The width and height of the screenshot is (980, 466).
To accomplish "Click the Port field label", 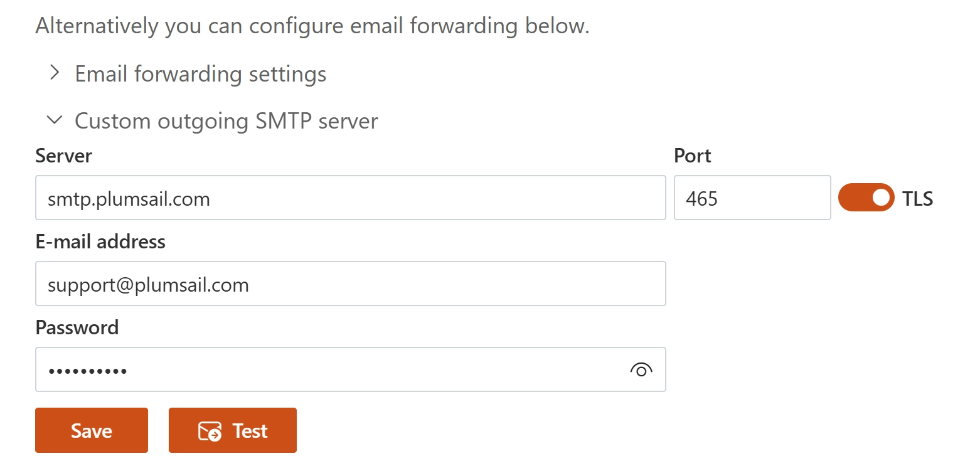I will coord(693,156).
